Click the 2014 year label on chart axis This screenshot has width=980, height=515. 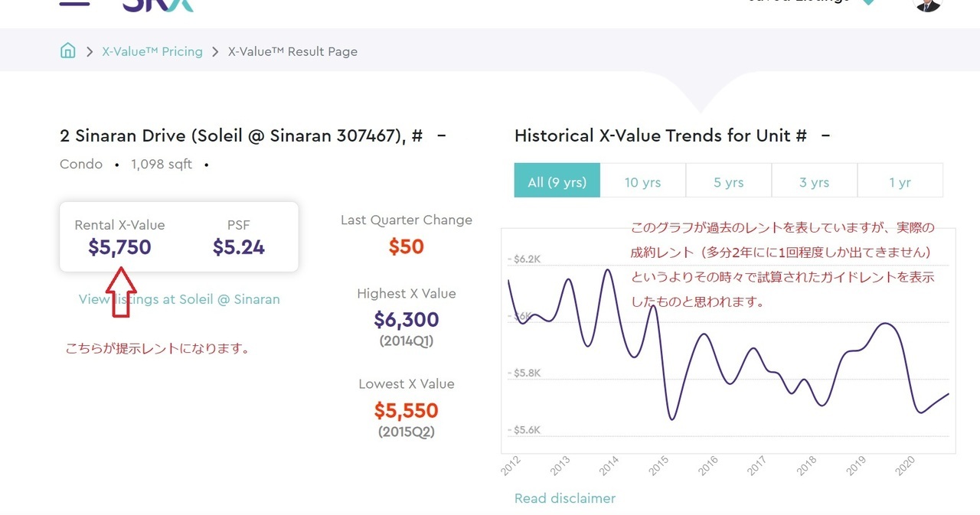tap(609, 465)
